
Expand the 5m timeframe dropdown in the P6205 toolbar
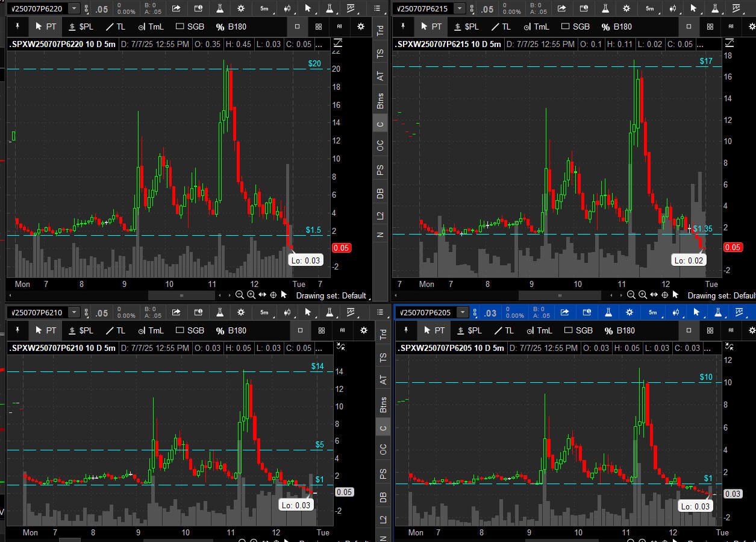[653, 312]
